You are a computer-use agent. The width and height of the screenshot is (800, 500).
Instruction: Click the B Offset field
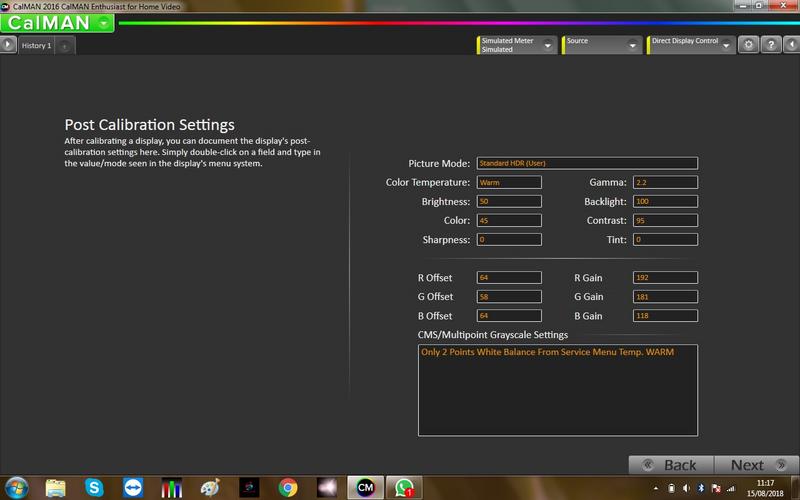(x=509, y=316)
